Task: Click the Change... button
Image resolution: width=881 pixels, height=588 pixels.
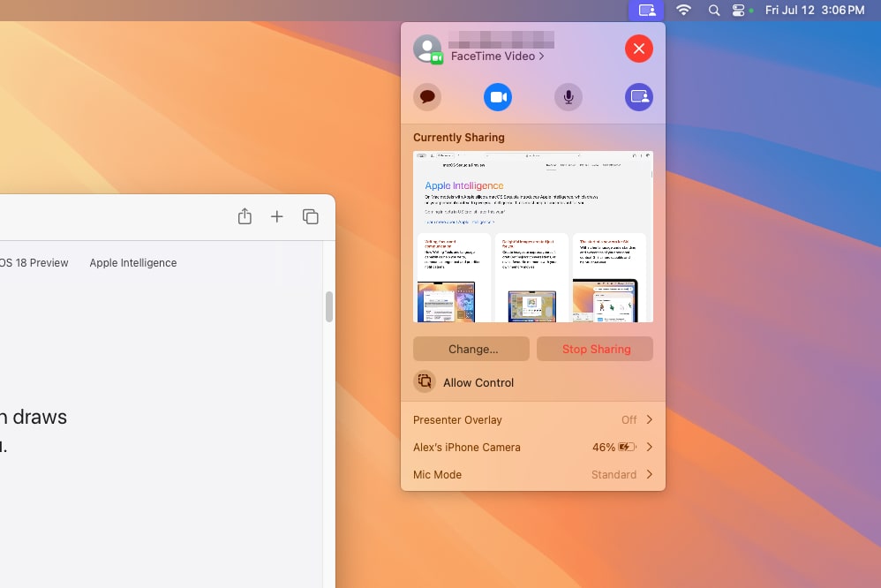Action: pyautogui.click(x=471, y=349)
